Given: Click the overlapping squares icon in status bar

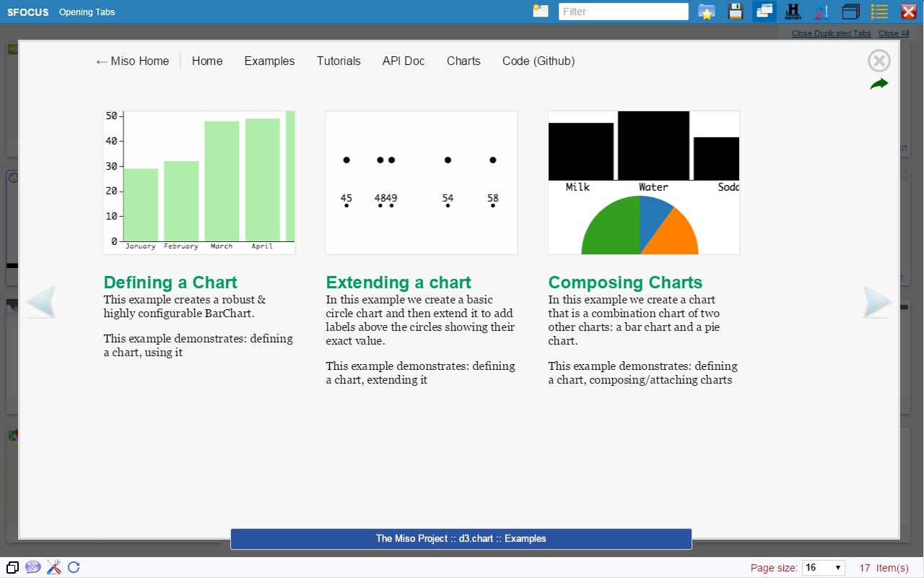Looking at the screenshot, I should click(12, 567).
